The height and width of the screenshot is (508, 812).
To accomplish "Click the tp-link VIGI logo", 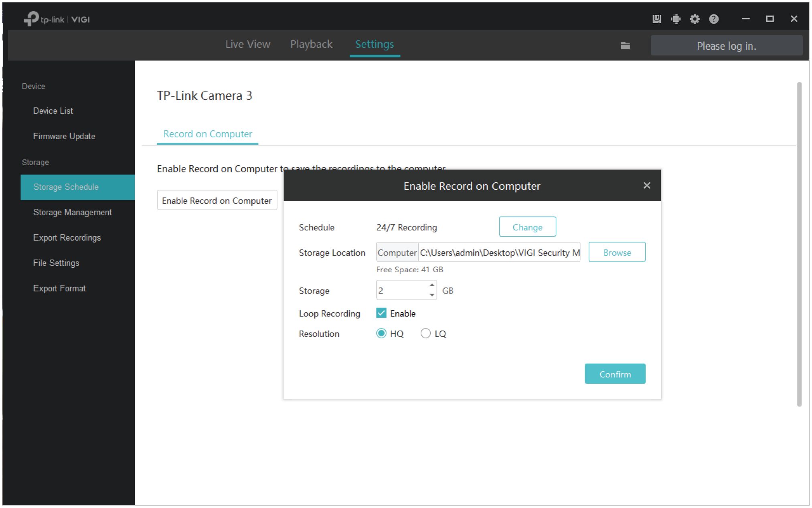I will (57, 19).
